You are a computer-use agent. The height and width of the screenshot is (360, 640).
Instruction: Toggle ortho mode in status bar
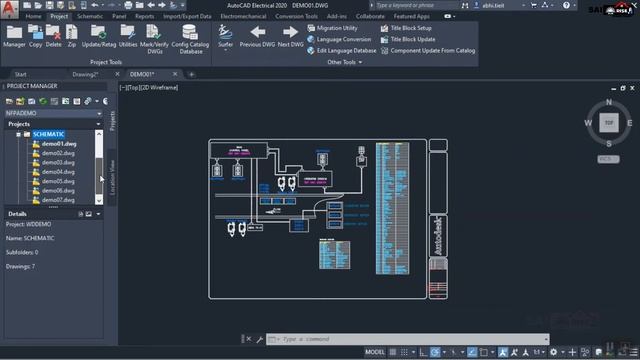click(423, 352)
